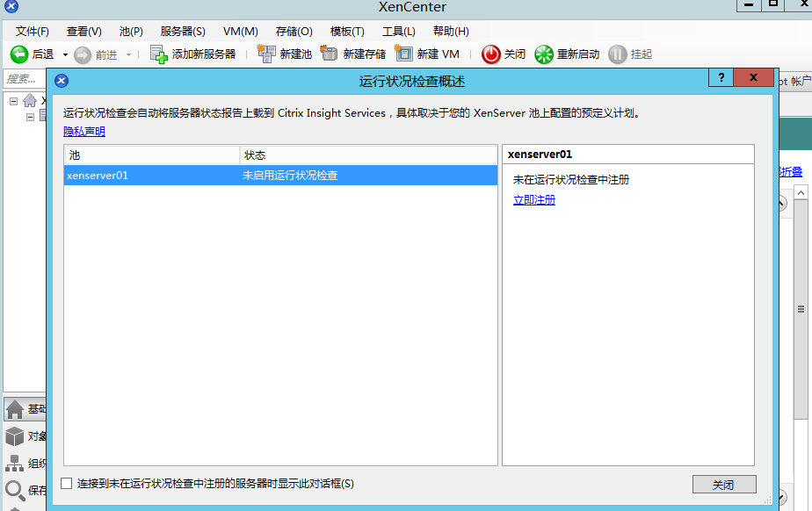Collapse the nested server tree node

(30, 117)
